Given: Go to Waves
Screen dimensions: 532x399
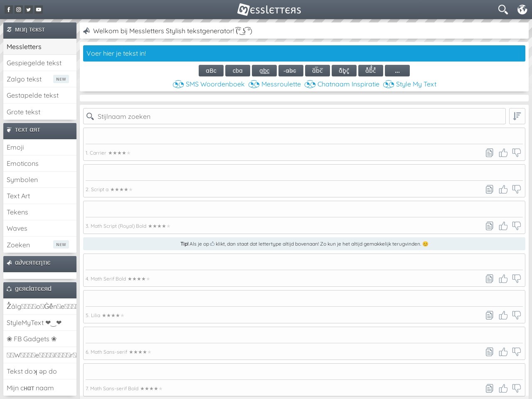Looking at the screenshot, I should (x=40, y=228).
